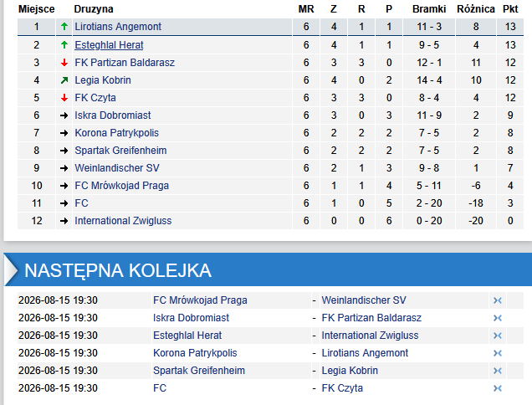Click match icon for Iskra Dobromiast fixture
Viewport: 532px width, 405px height.
498,318
